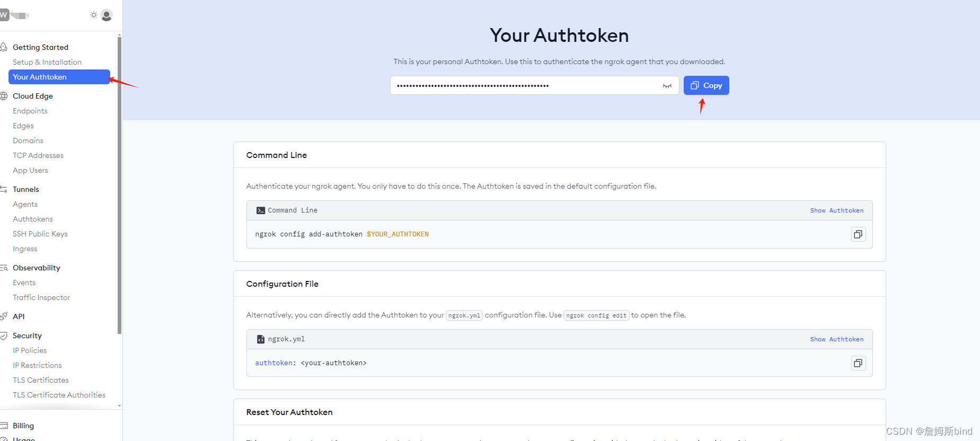View TLS Certificates
980x441 pixels.
(41, 380)
